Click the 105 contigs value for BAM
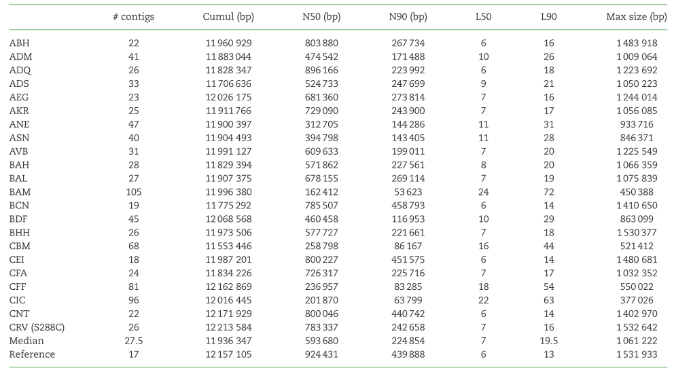The height and width of the screenshot is (372, 674). pyautogui.click(x=134, y=192)
